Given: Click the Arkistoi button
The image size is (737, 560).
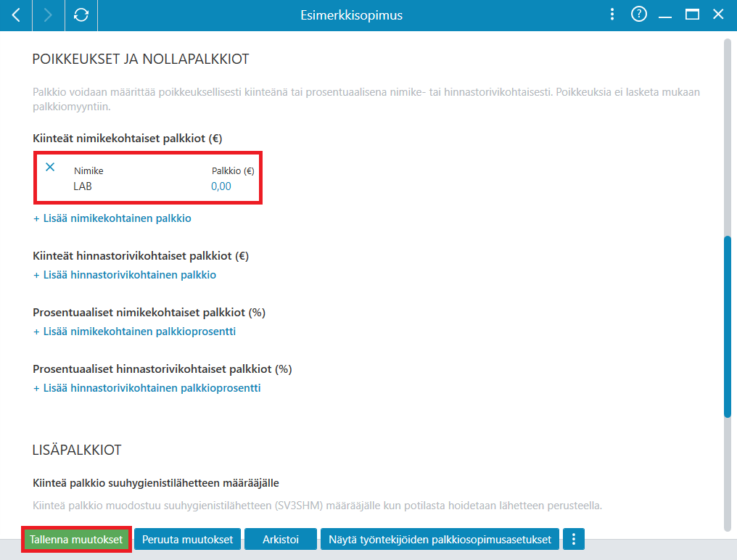Looking at the screenshot, I should (281, 539).
